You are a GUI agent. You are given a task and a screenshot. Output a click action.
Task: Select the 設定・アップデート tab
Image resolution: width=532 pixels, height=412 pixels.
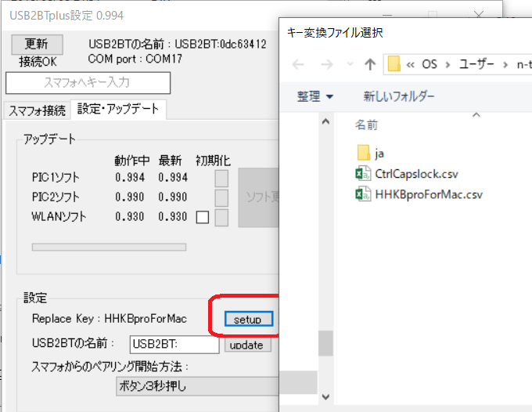point(118,110)
